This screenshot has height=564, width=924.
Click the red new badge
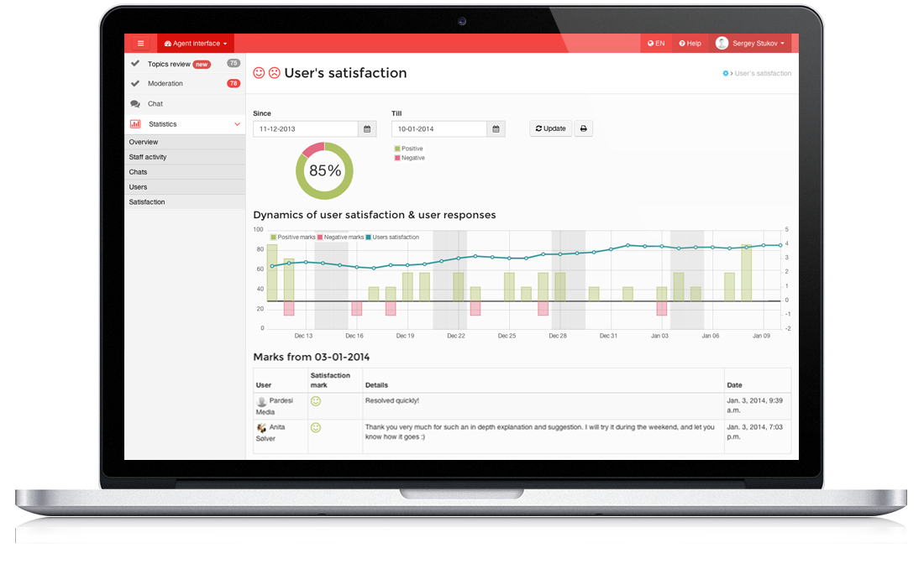(x=202, y=64)
